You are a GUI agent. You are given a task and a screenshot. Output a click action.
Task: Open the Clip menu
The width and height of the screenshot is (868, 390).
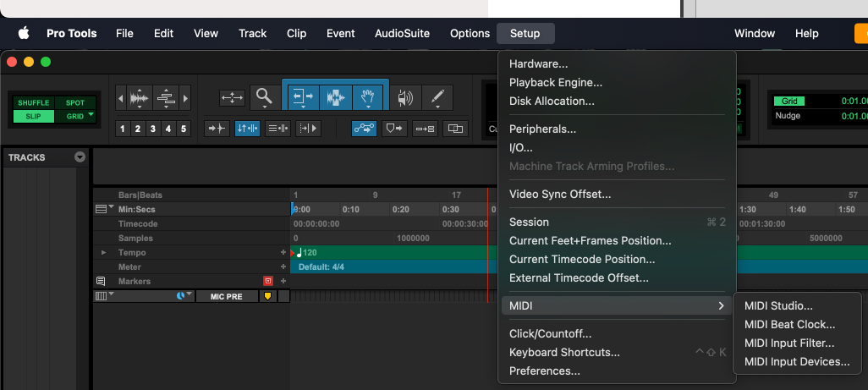(297, 33)
